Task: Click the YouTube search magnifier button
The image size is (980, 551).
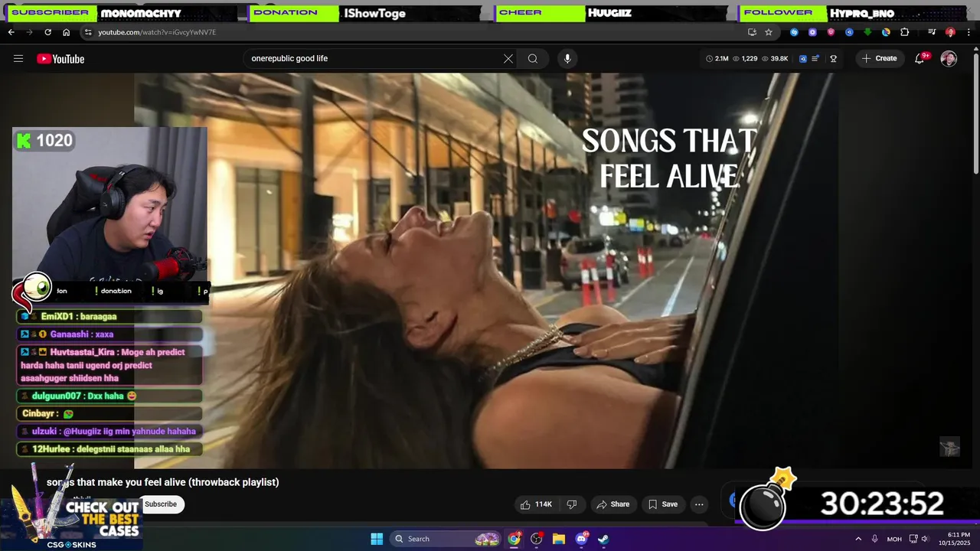Action: [533, 59]
